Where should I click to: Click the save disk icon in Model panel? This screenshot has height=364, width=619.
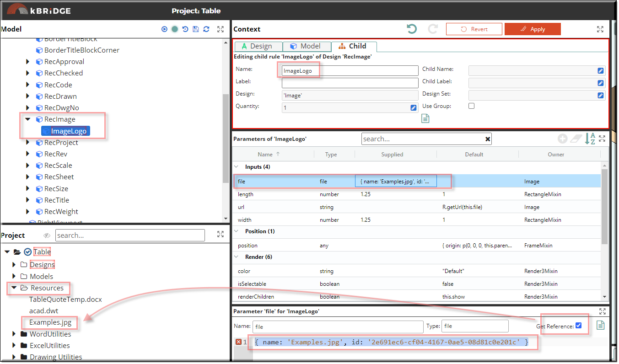196,29
